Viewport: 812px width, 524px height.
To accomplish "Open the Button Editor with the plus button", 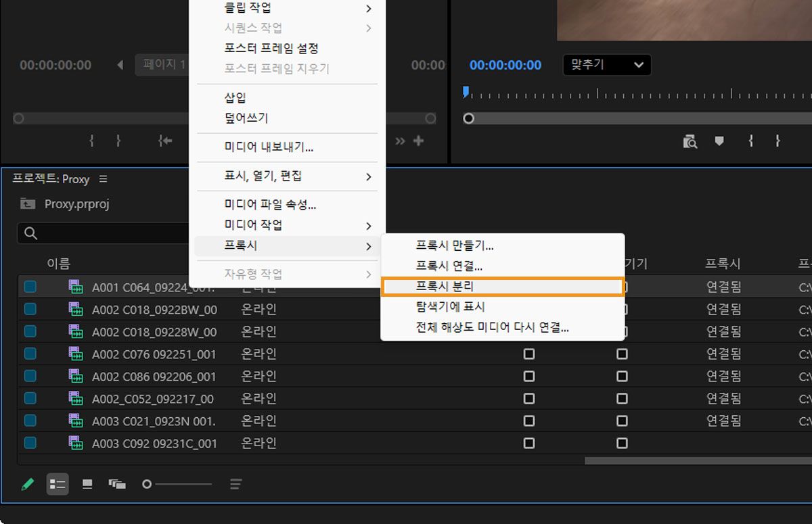I will pos(420,141).
